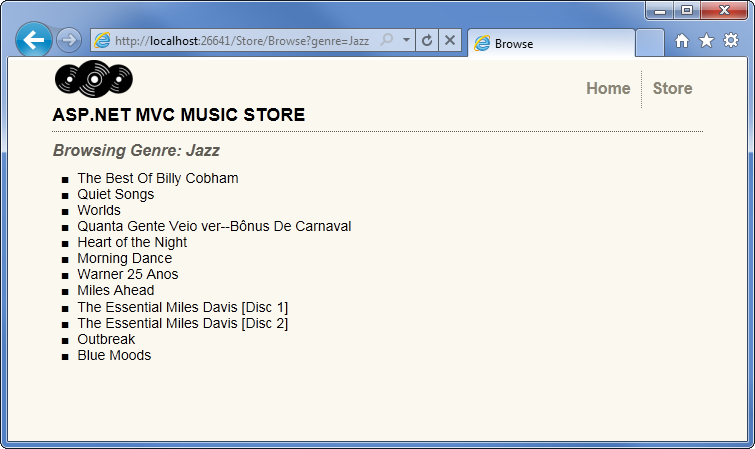
Task: Click the ASP.NET MVC MUSIC STORE title
Action: (178, 116)
